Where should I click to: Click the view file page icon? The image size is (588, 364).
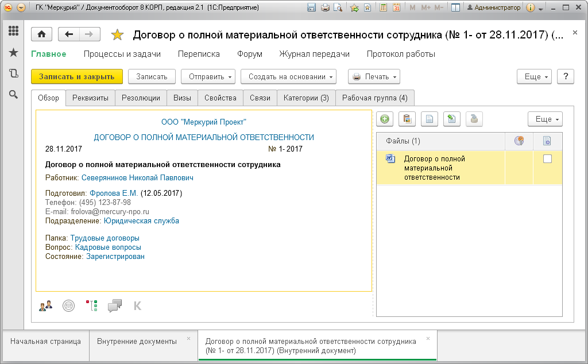click(x=430, y=119)
